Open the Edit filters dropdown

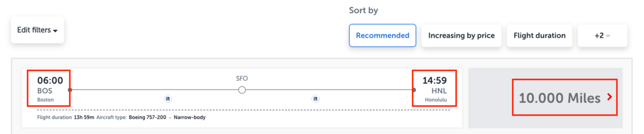(x=37, y=30)
